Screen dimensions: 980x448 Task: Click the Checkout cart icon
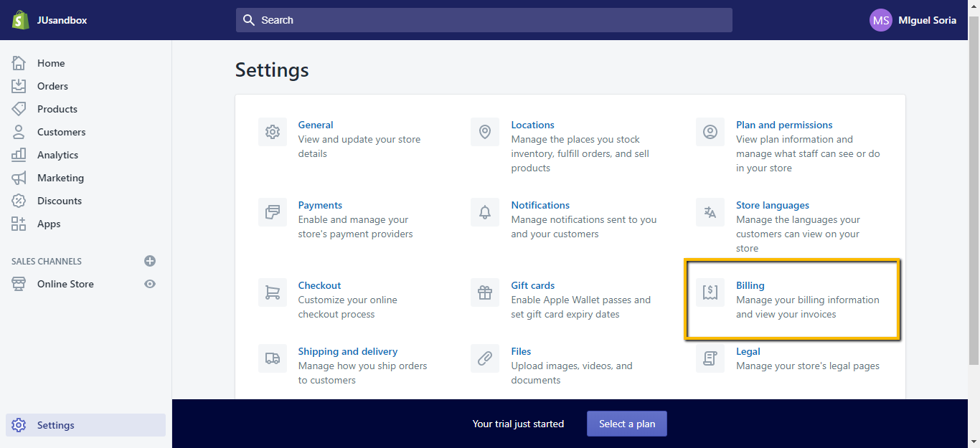[273, 292]
